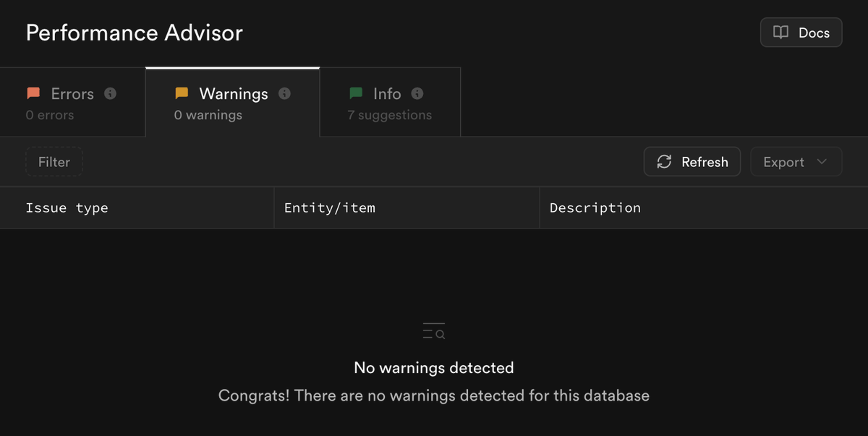Click the 'Congrats! There are no warnings' text
The height and width of the screenshot is (436, 868).
(434, 396)
